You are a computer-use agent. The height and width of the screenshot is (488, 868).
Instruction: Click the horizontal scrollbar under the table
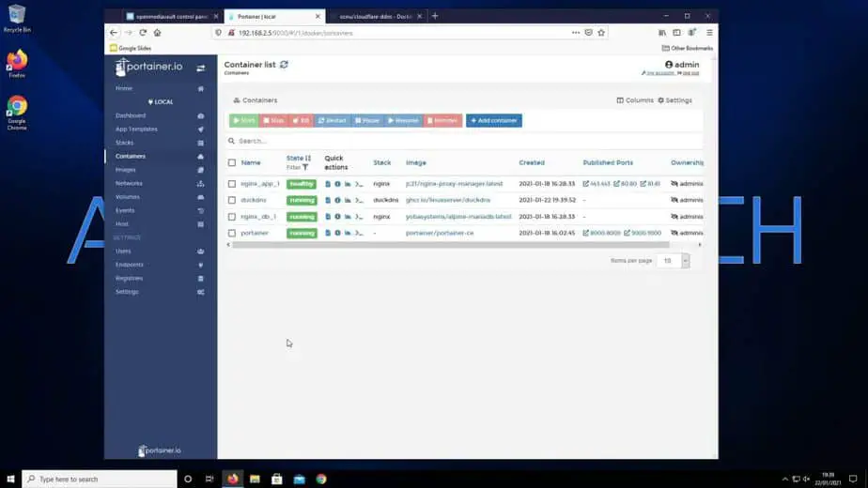pos(451,245)
